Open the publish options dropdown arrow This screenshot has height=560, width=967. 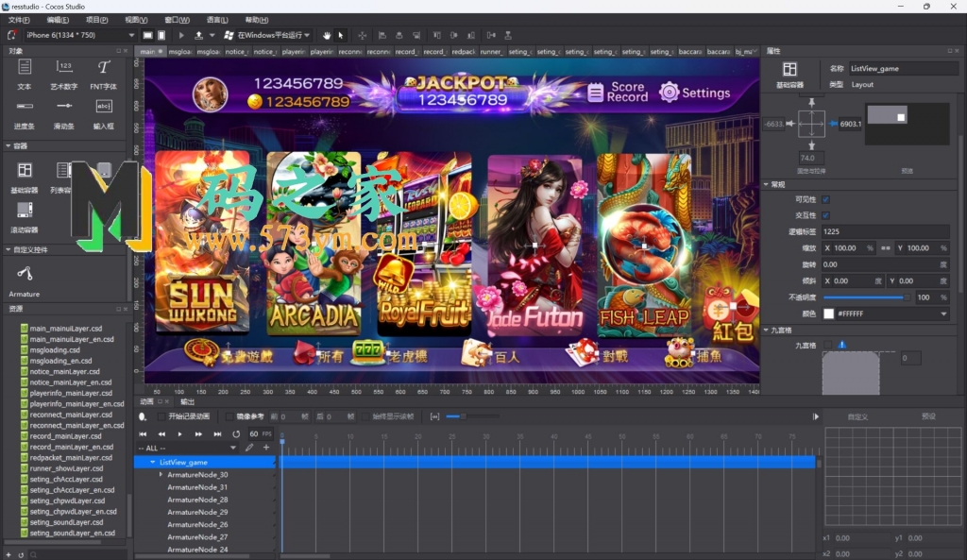[212, 35]
